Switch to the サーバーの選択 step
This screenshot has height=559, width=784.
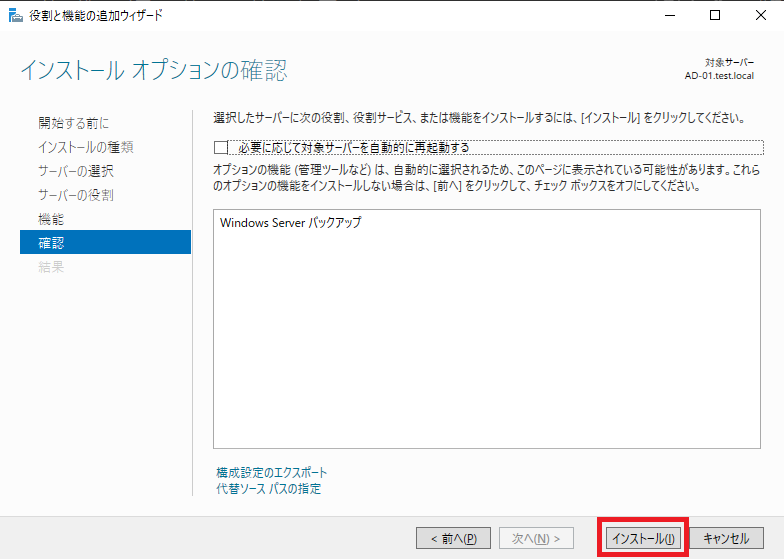pyautogui.click(x=76, y=171)
